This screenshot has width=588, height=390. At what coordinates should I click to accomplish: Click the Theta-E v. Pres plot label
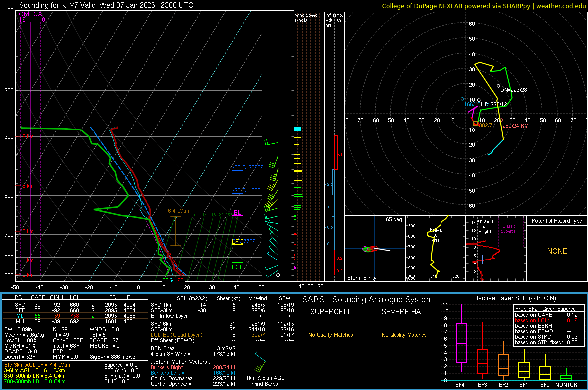click(435, 235)
